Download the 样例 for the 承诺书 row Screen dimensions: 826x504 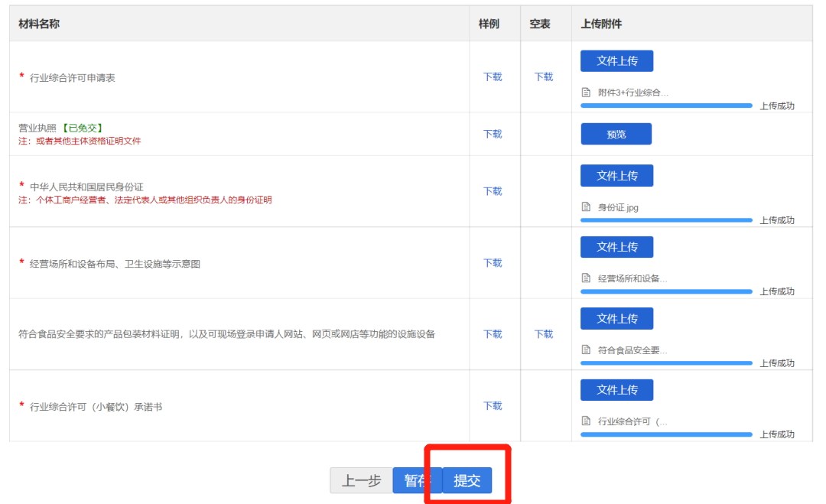(x=493, y=406)
